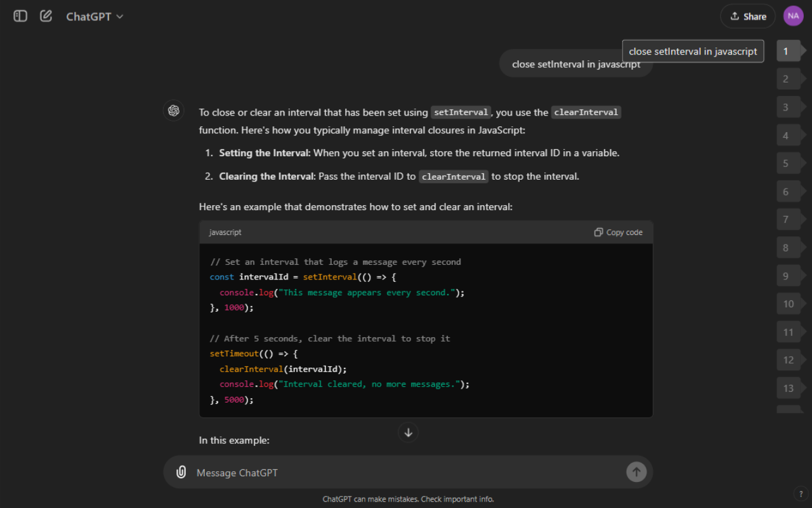Start a new chat with the pencil icon
812x508 pixels.
(x=46, y=16)
